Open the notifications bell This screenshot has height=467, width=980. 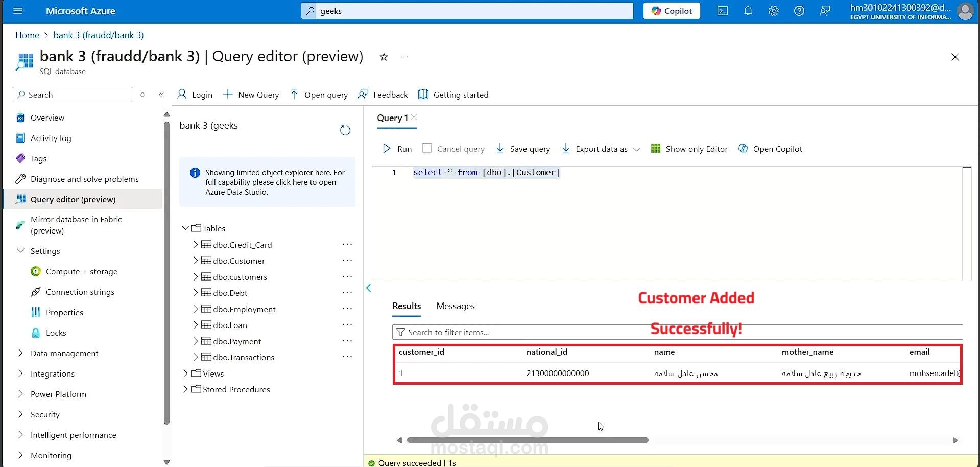(748, 11)
